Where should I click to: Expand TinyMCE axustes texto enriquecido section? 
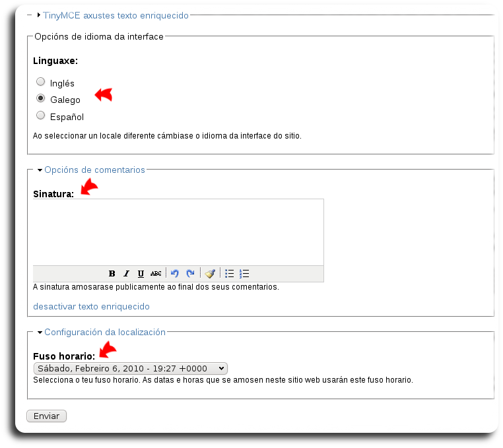[116, 15]
